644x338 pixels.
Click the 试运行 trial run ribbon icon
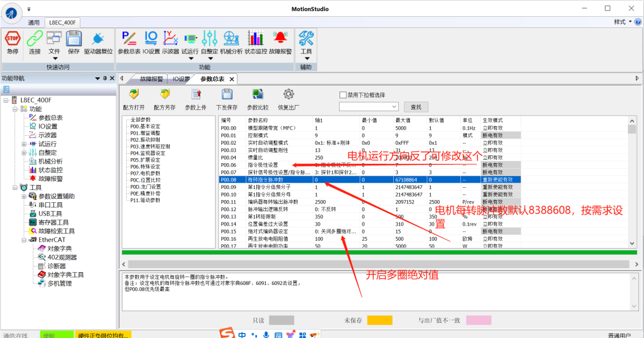(x=190, y=39)
